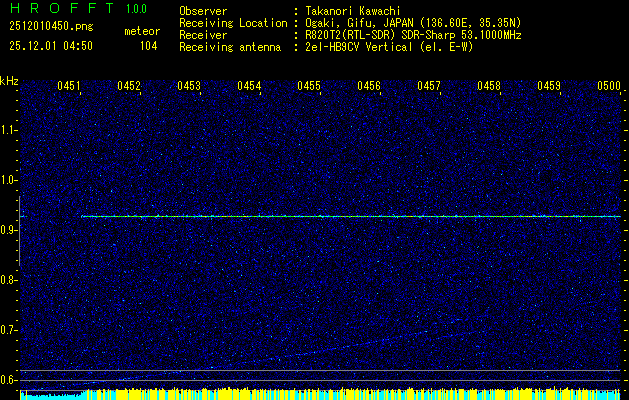
Task: Click the 0.9 frequency axis label
Action: click(x=9, y=230)
